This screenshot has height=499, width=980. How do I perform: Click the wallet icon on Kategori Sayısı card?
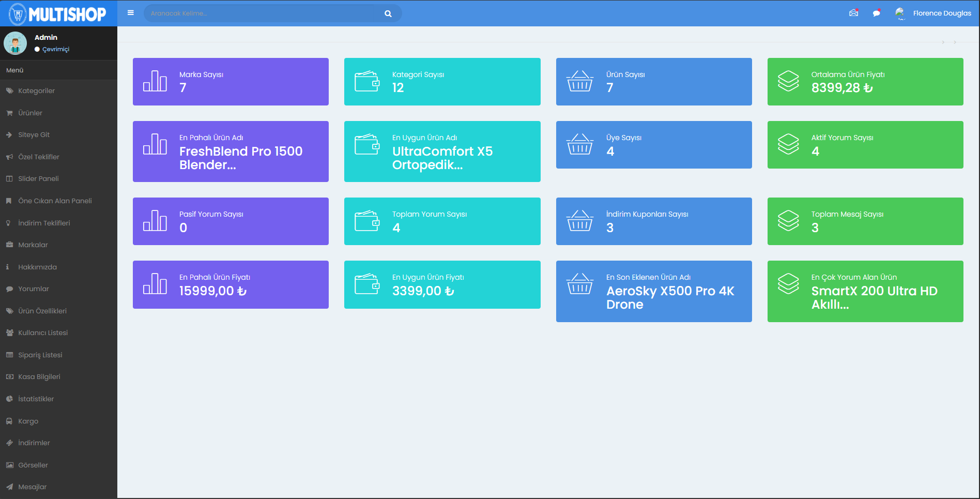(x=367, y=81)
